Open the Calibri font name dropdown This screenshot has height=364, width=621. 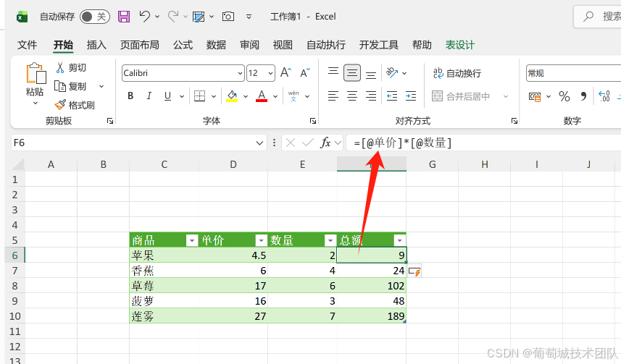(x=240, y=73)
